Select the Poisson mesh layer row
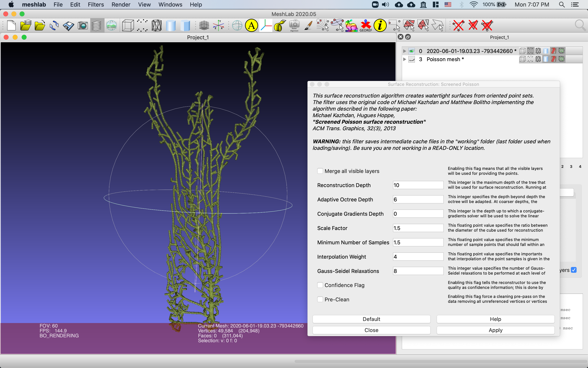The image size is (588, 368). (x=492, y=59)
